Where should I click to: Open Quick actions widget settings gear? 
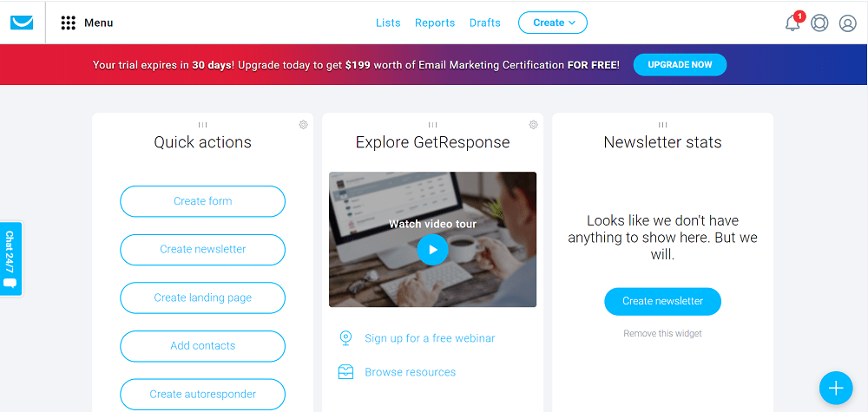tap(303, 124)
